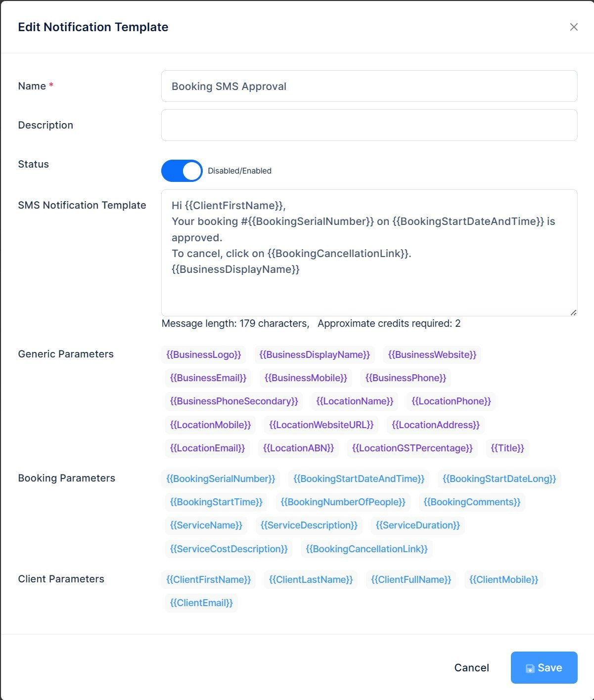594x700 pixels.
Task: Click Cancel to discard changes
Action: [x=471, y=667]
